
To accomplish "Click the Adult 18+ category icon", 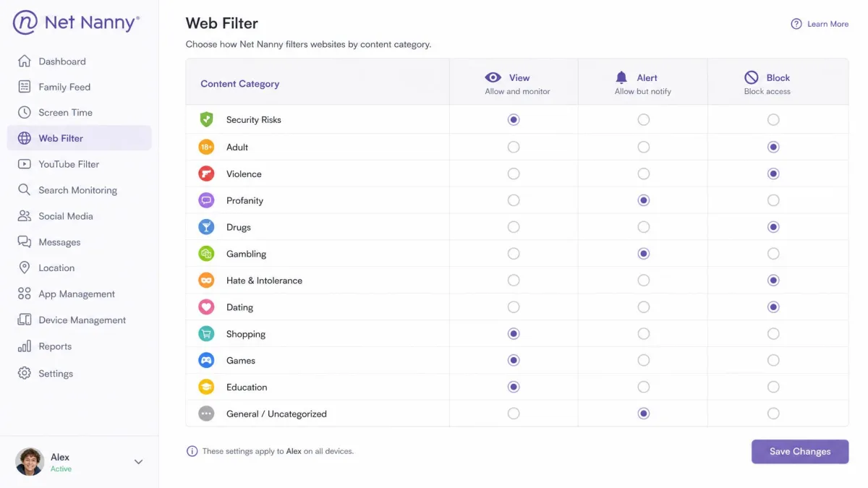I will 206,147.
